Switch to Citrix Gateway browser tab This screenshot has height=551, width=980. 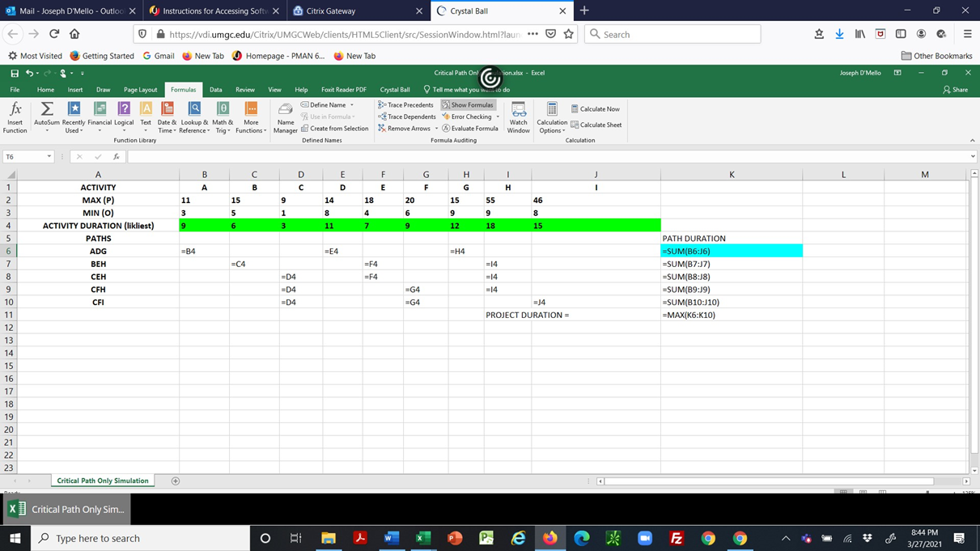[356, 11]
